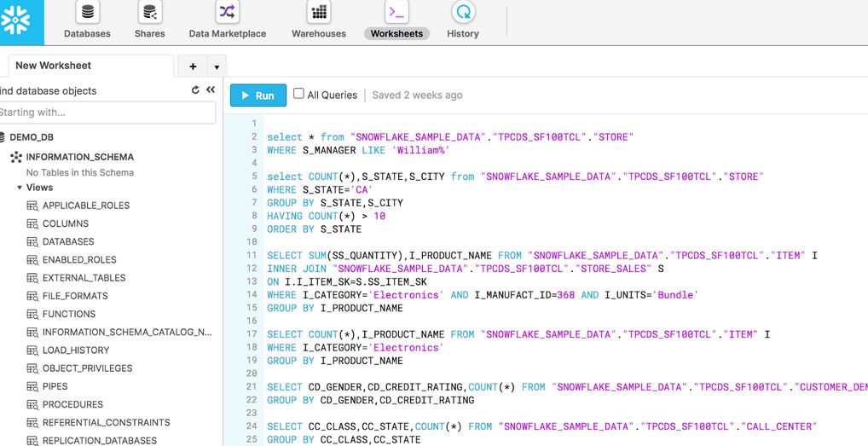Click the DEMO_DB database icon
The width and height of the screenshot is (868, 446).
pyautogui.click(x=2, y=137)
